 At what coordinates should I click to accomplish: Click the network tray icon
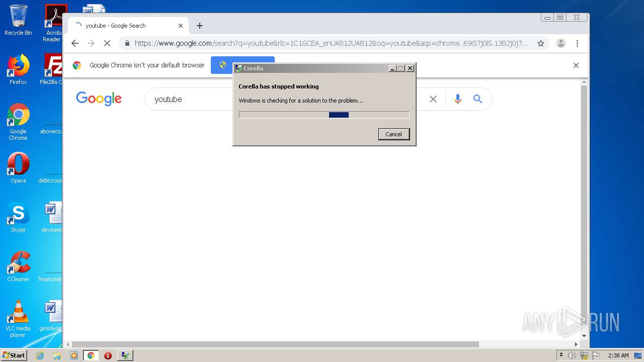point(584,355)
